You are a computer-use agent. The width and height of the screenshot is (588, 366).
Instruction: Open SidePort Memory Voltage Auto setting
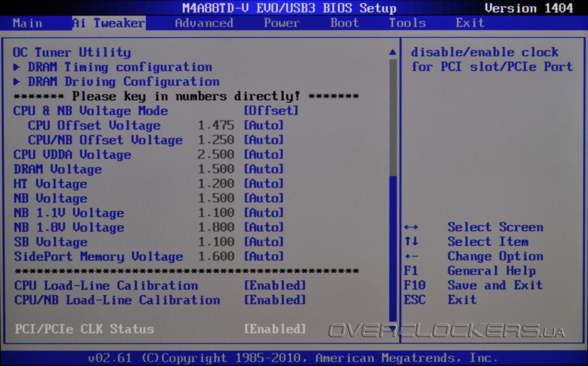coord(264,257)
